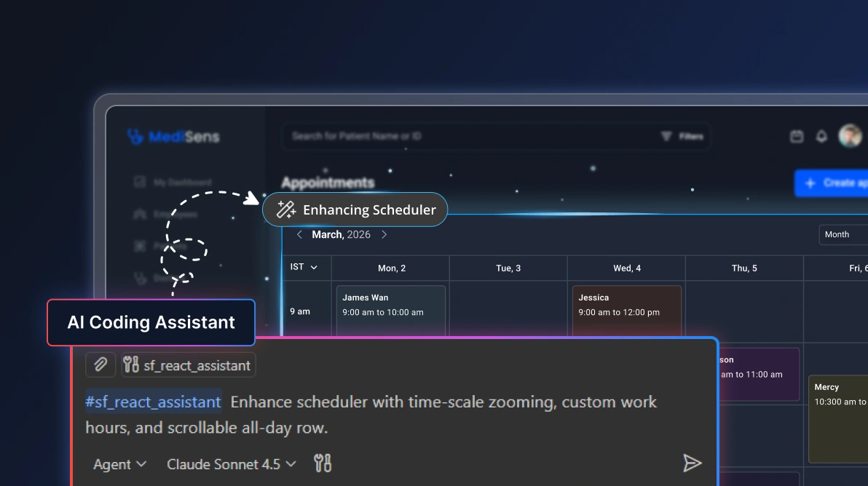Click the paperclip attach icon
This screenshot has height=486, width=868.
[x=100, y=365]
